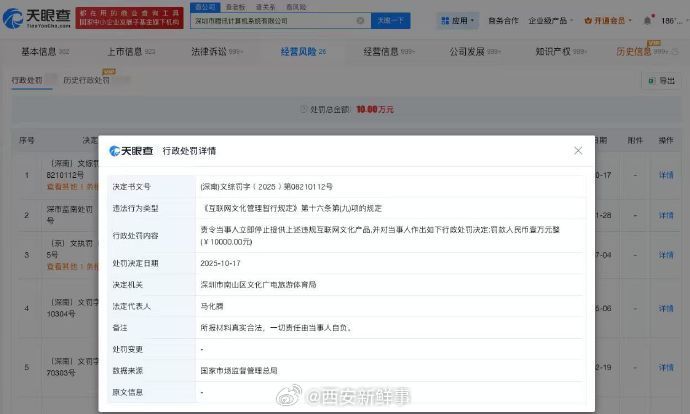Click the 查看其他 link under row 3
The height and width of the screenshot is (414, 690).
73,266
